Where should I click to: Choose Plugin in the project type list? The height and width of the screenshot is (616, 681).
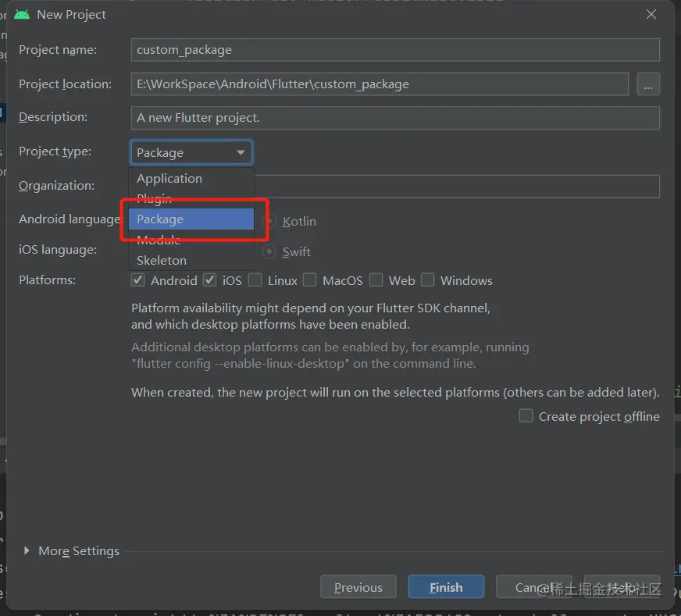tap(191, 199)
